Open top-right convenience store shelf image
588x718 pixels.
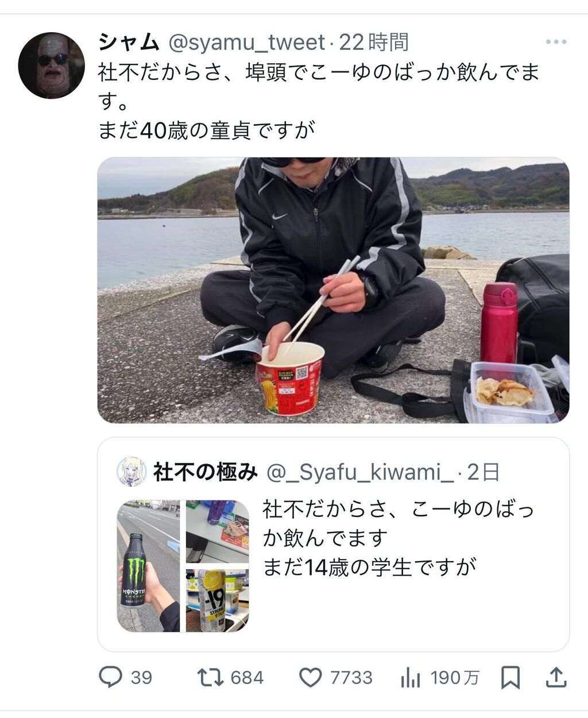217,531
